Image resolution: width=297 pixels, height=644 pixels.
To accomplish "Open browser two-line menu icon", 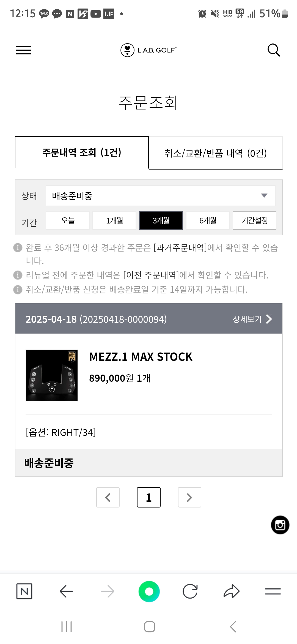I will [273, 591].
